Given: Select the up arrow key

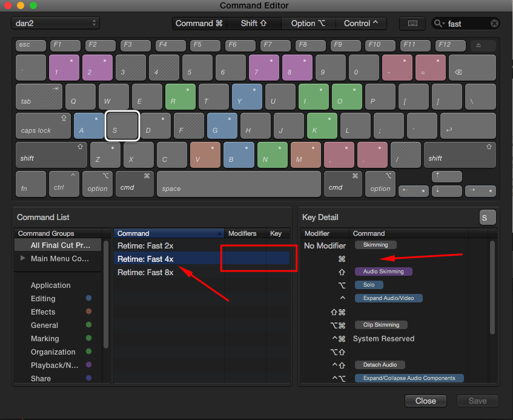Looking at the screenshot, I should (x=447, y=177).
